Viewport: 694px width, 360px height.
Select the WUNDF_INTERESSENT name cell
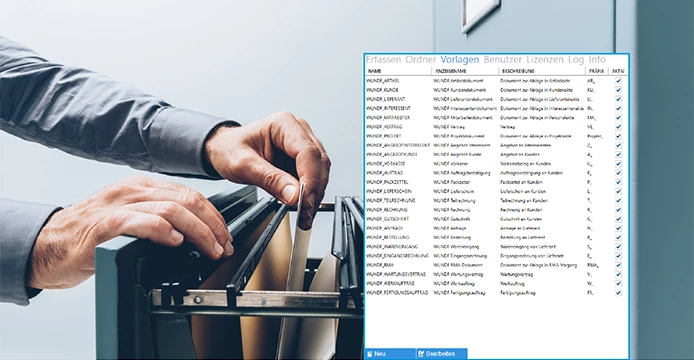pos(388,108)
